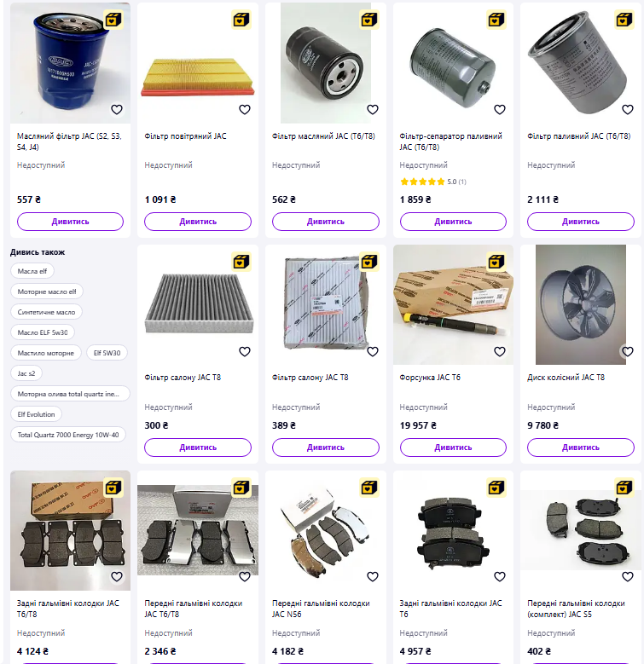The width and height of the screenshot is (644, 664).
Task: Favorite the Фільтр повітряний JAC heart icon
Action: (245, 110)
